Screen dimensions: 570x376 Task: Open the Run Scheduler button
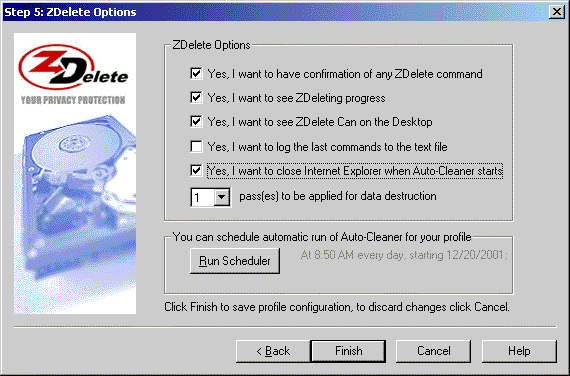click(x=235, y=261)
